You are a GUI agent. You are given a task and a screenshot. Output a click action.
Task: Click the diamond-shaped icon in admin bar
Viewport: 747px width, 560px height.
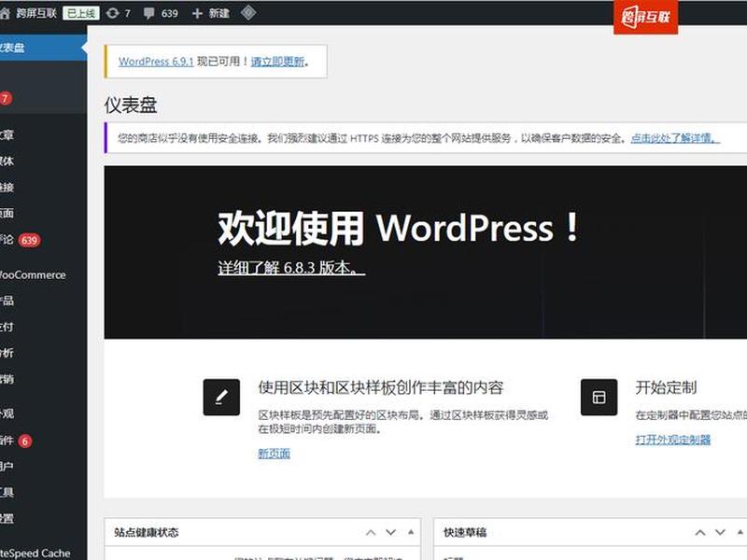pyautogui.click(x=248, y=12)
